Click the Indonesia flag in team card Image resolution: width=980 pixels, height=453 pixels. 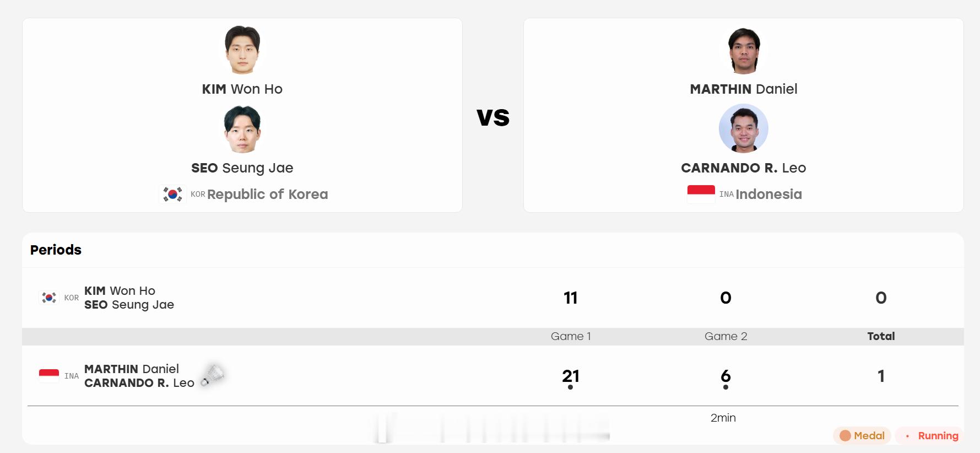(x=701, y=194)
